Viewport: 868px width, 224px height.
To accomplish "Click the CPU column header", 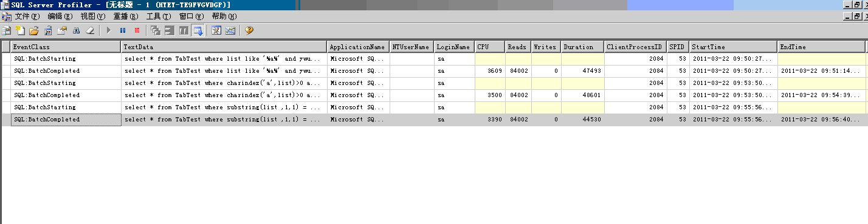I will point(490,47).
